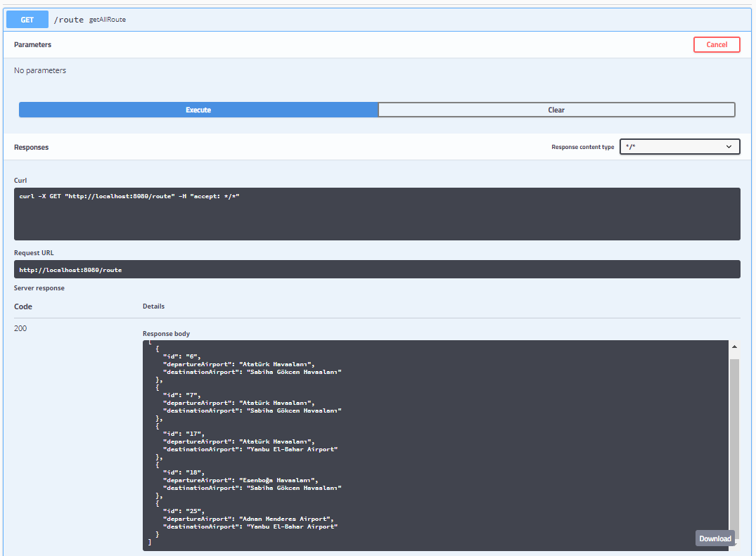Download the response body JSON
The height and width of the screenshot is (556, 756).
tap(715, 538)
